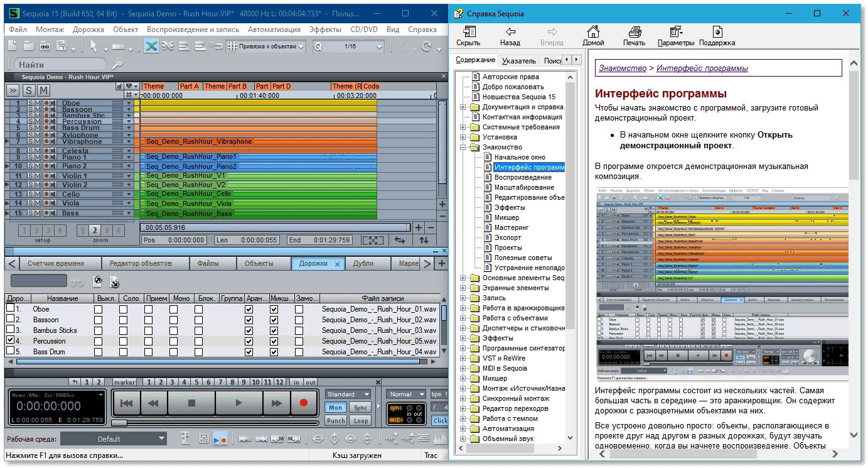The image size is (868, 468).
Task: Click the Redo arrow icon
Action: 427,46
